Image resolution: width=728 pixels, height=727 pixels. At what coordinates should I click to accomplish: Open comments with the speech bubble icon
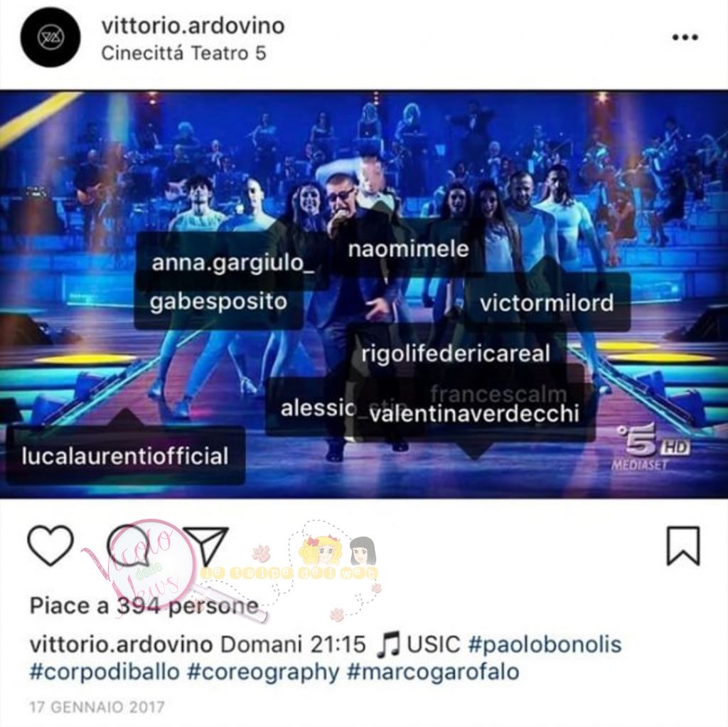pyautogui.click(x=129, y=546)
